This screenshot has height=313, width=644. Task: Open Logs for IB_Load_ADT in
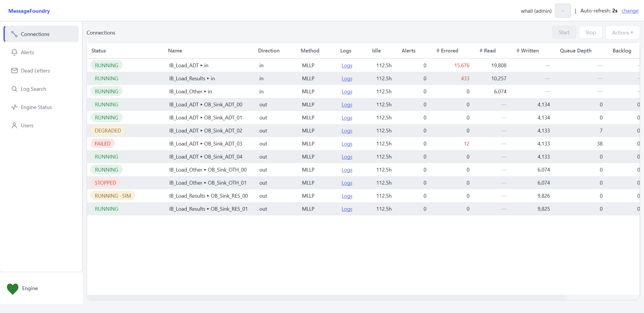[347, 65]
